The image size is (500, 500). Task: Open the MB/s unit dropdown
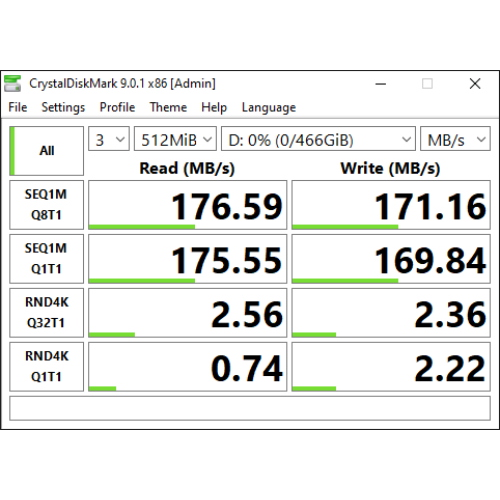(x=455, y=139)
